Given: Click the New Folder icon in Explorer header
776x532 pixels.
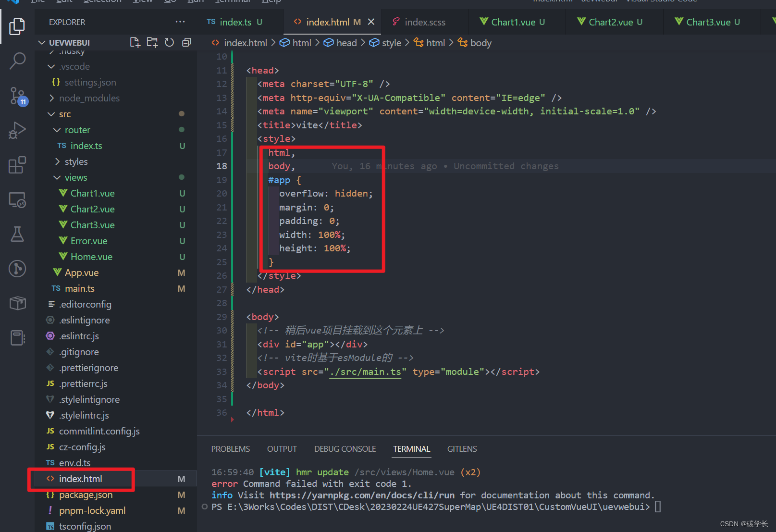Looking at the screenshot, I should pyautogui.click(x=152, y=42).
